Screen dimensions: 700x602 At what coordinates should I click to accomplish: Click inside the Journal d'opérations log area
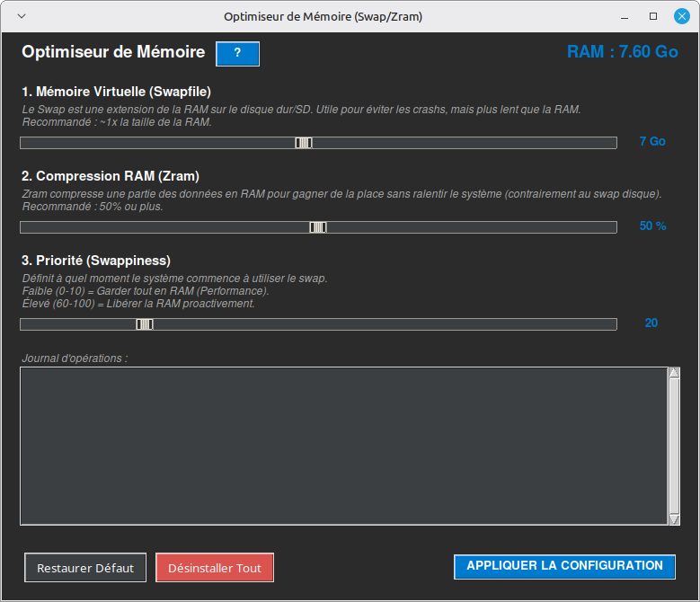[x=341, y=445]
